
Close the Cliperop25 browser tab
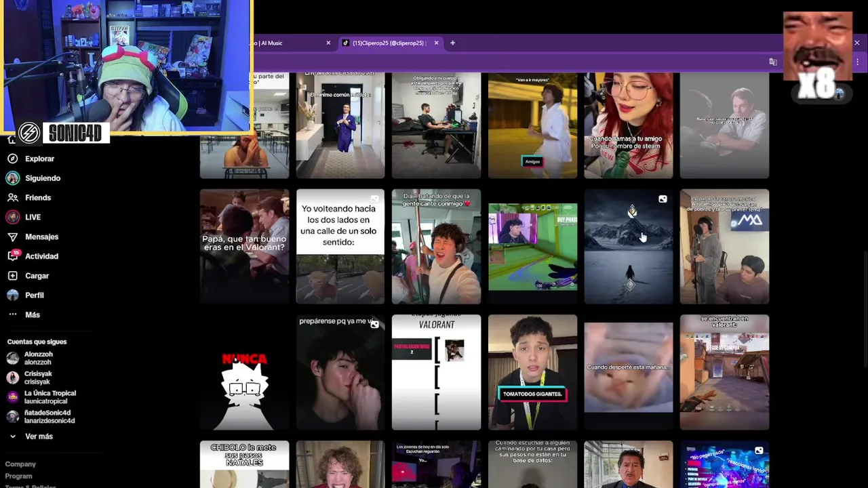436,43
